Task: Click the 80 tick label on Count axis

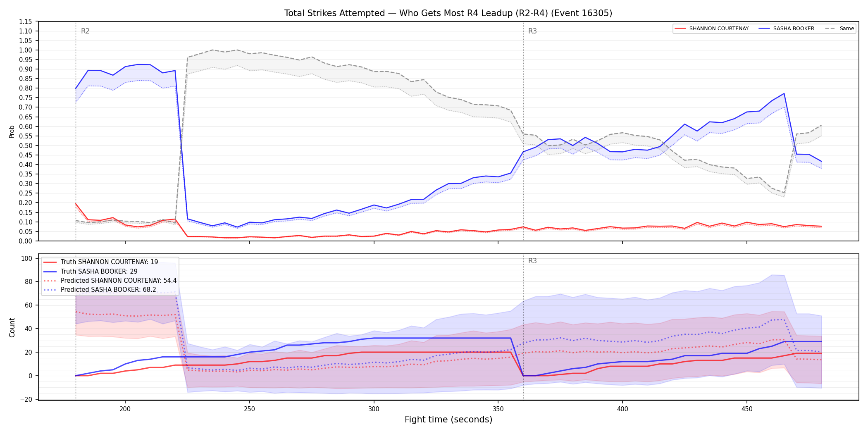Action: click(x=29, y=281)
